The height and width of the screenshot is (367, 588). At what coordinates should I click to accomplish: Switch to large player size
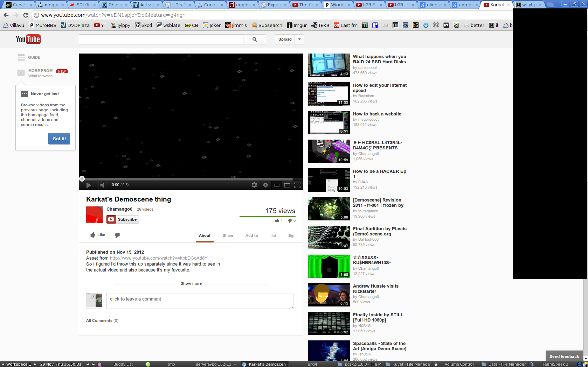[x=287, y=185]
